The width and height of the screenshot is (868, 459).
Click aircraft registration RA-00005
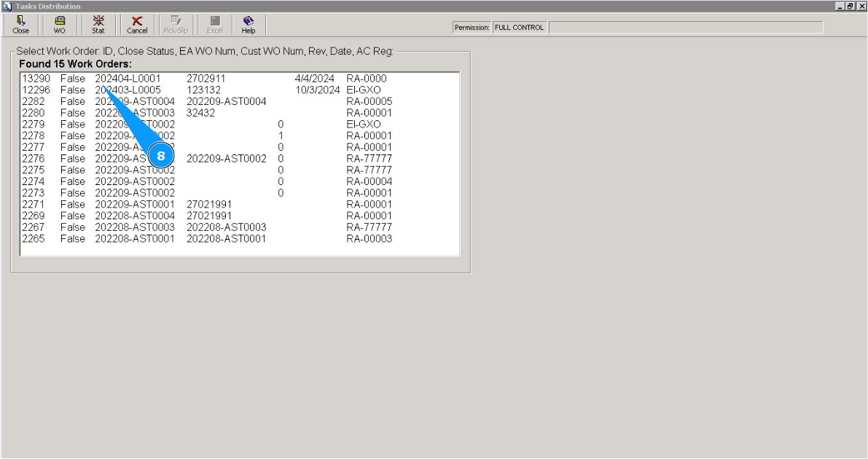pyautogui.click(x=370, y=101)
